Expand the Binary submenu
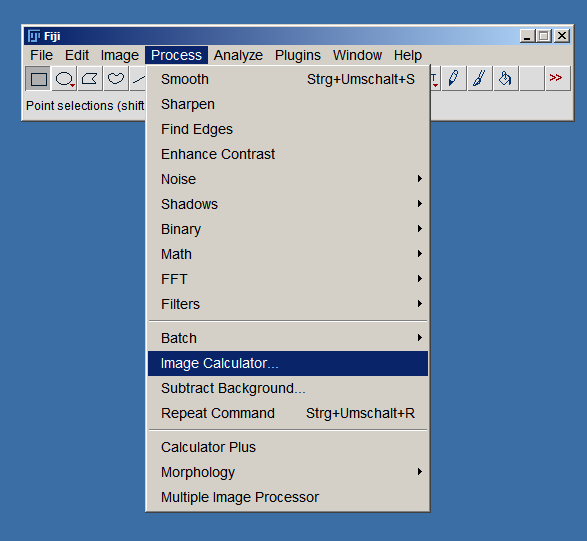The width and height of the screenshot is (587, 541). pos(288,229)
